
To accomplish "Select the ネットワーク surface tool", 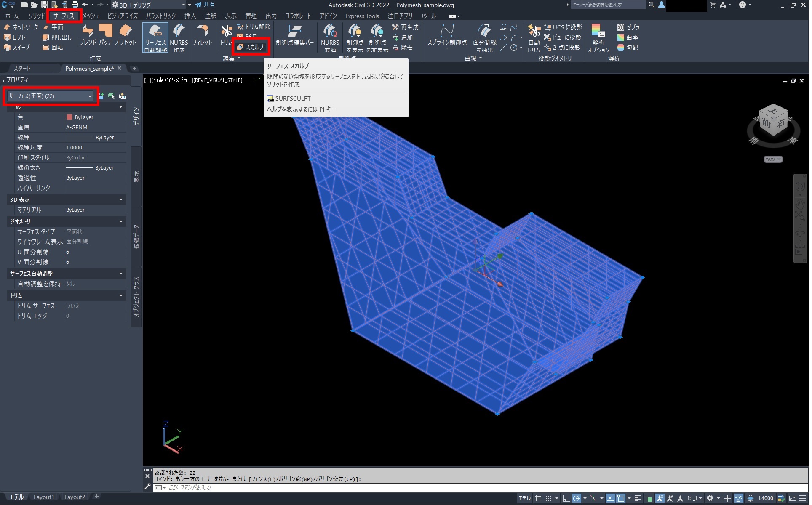I will click(21, 27).
